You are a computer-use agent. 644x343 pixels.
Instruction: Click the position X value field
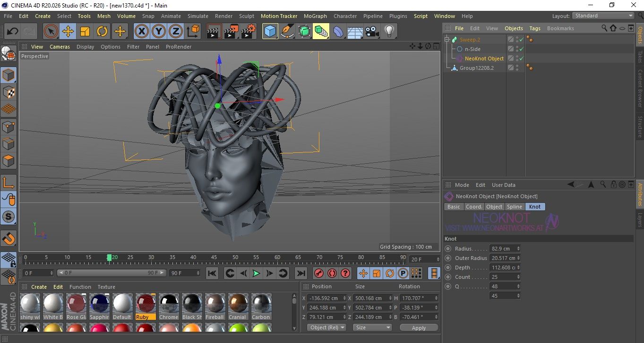click(x=326, y=298)
